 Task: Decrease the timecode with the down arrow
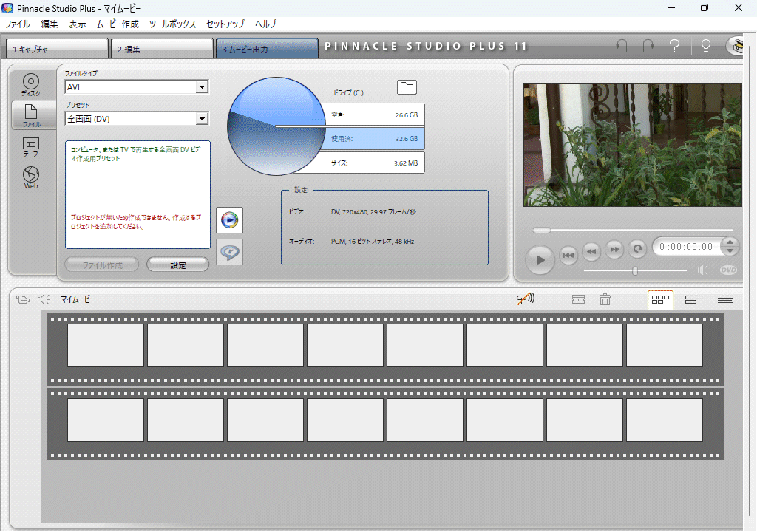point(730,251)
